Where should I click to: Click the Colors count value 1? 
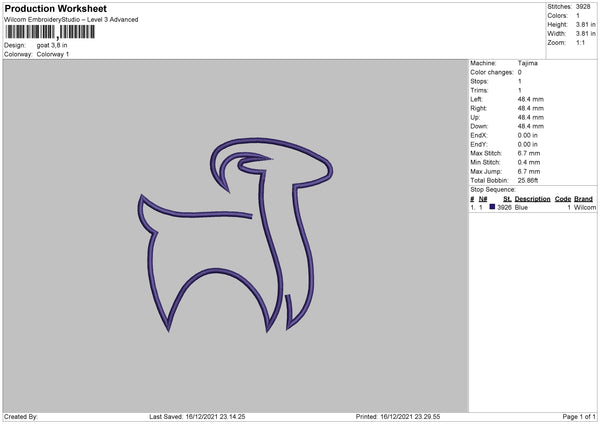(578, 16)
